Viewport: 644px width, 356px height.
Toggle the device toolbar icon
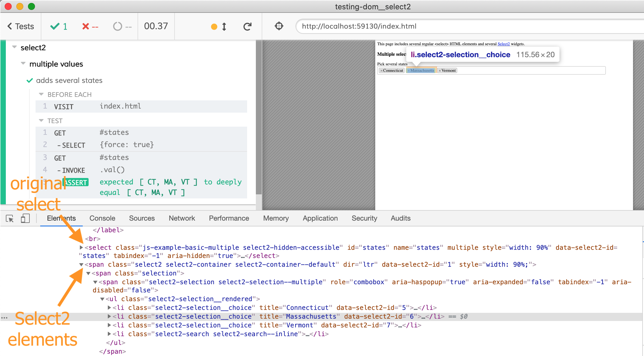pyautogui.click(x=25, y=218)
